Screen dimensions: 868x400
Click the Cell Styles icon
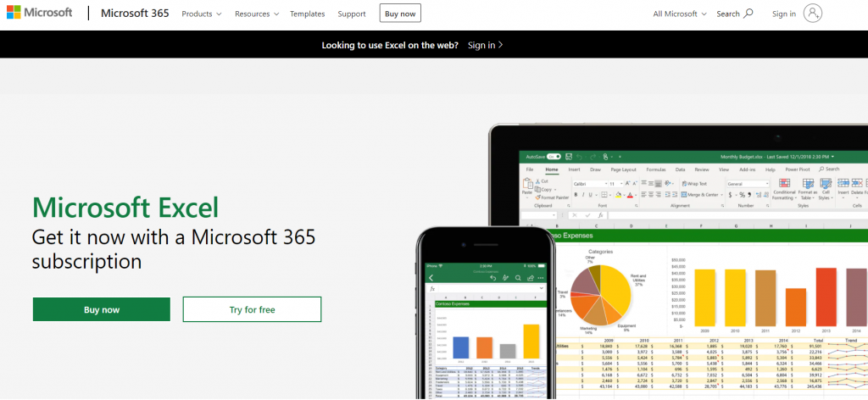[x=825, y=184]
